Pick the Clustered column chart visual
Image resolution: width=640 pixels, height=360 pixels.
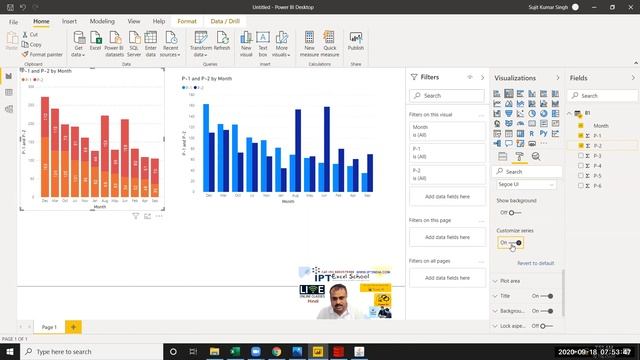coord(532,93)
